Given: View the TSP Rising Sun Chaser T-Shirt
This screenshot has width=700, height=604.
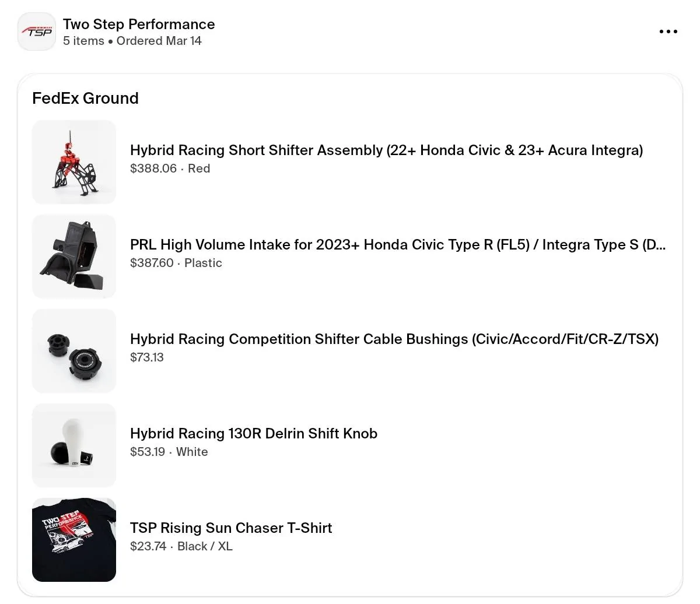Looking at the screenshot, I should tap(231, 528).
